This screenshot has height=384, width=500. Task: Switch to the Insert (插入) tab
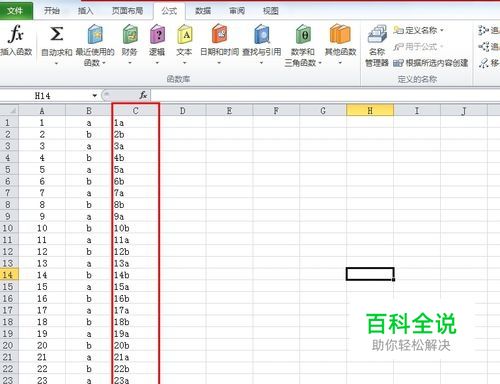pyautogui.click(x=85, y=11)
